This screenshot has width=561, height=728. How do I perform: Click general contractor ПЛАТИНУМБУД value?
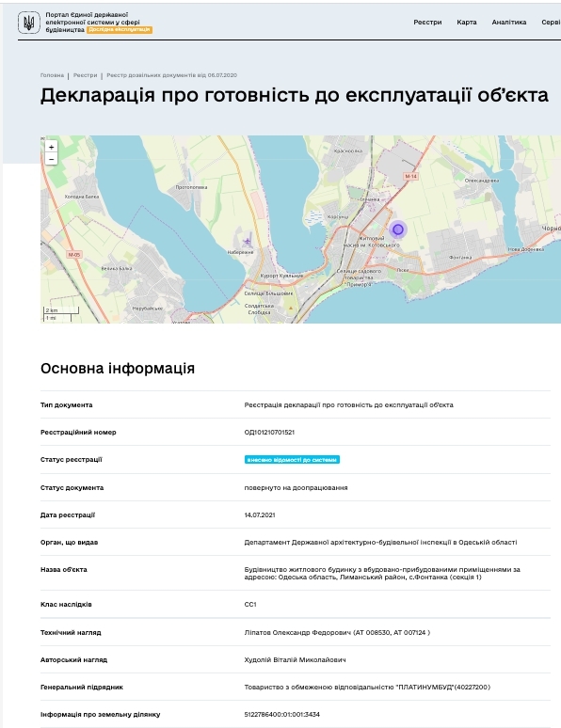(x=367, y=688)
